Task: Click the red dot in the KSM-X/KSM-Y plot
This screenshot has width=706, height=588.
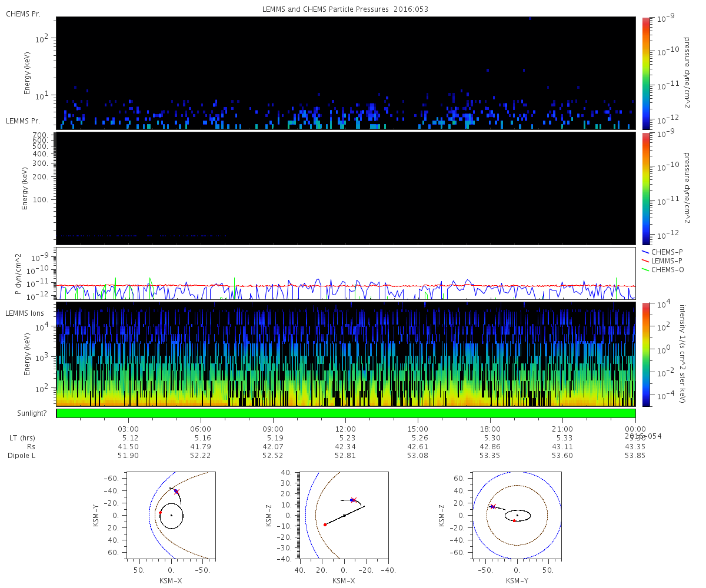Action: click(x=160, y=513)
